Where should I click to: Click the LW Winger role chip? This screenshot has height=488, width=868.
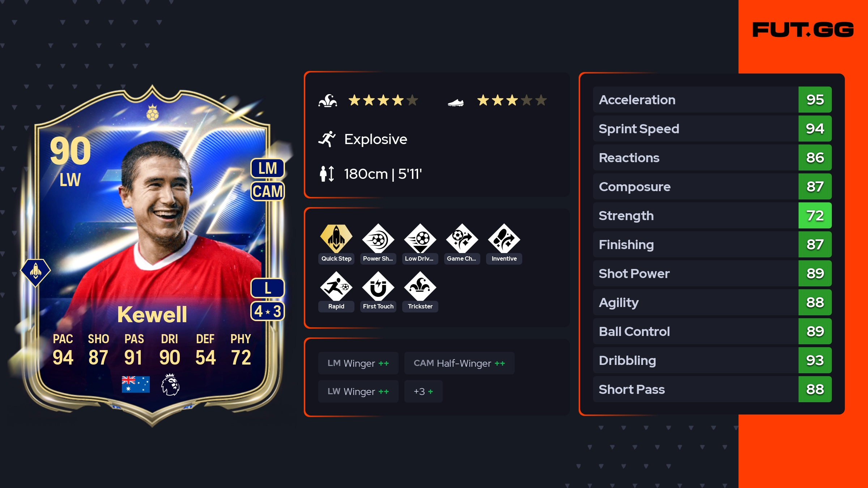tap(358, 391)
